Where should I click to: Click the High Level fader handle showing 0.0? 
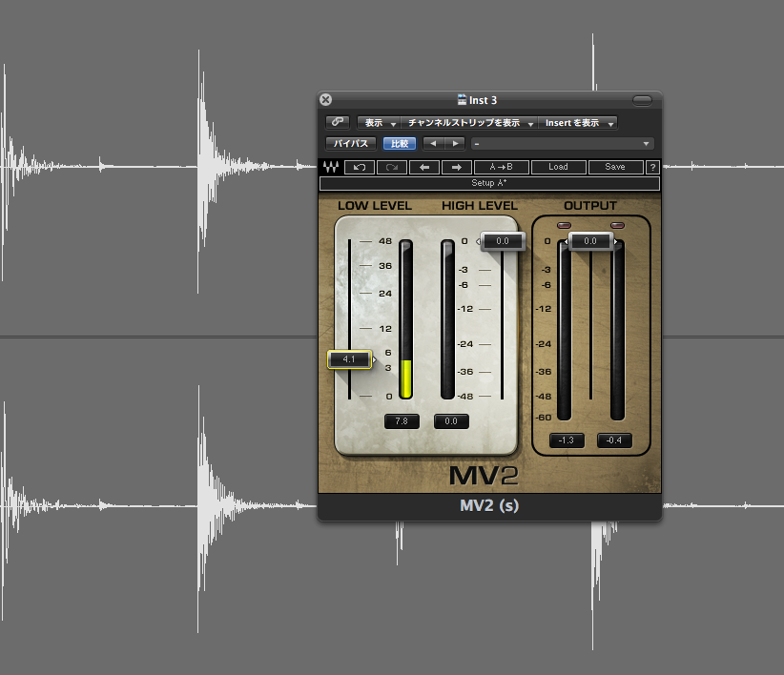503,241
